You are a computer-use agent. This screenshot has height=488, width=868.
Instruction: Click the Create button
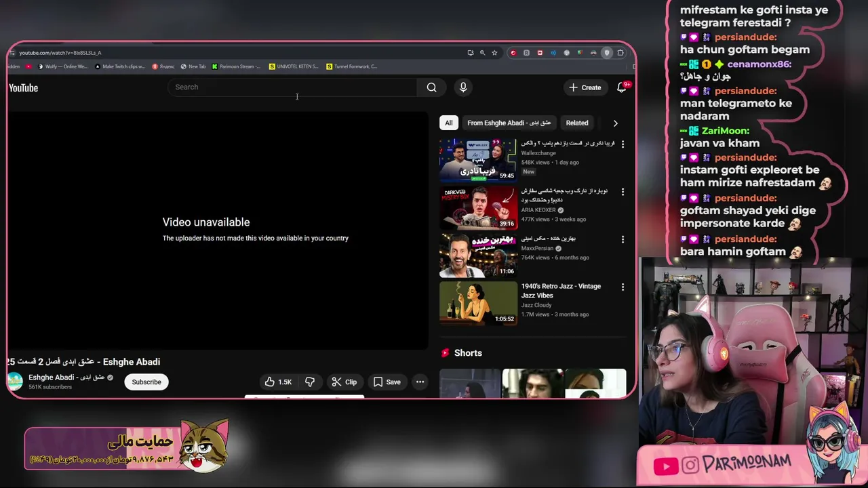point(585,87)
